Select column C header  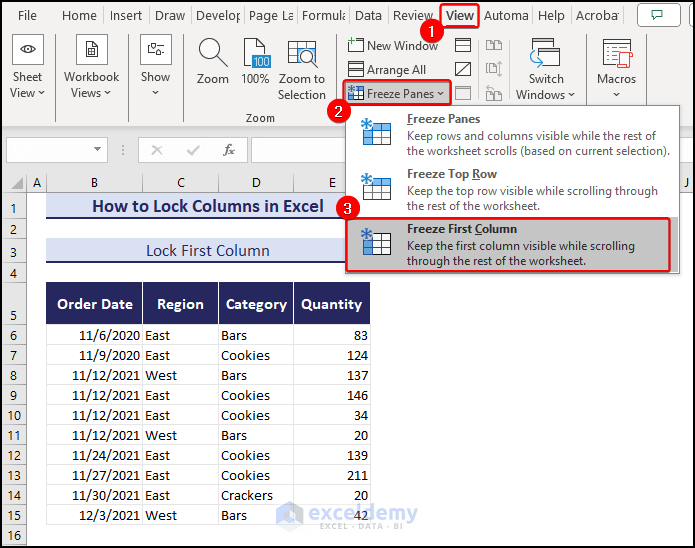tap(180, 183)
